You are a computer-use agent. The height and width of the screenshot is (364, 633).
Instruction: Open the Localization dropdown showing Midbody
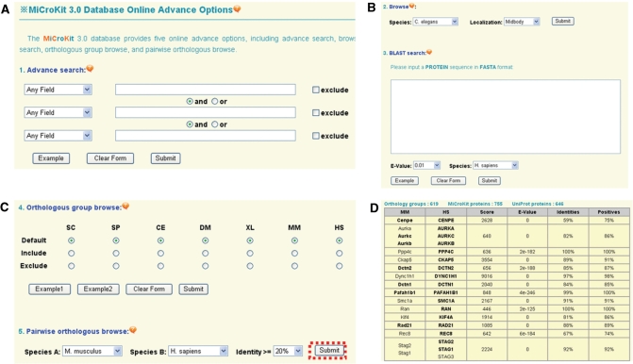pos(522,22)
